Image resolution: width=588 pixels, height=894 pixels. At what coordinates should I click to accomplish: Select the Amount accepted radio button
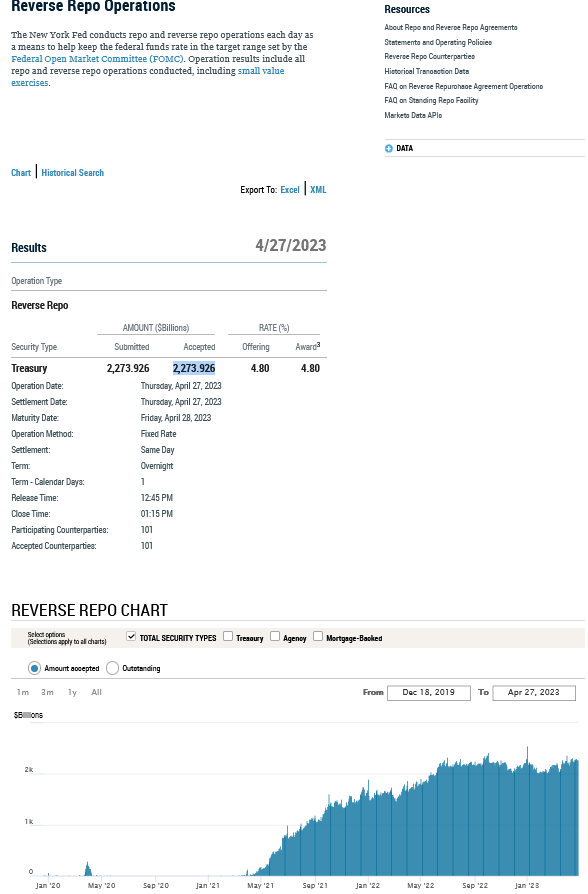34,668
